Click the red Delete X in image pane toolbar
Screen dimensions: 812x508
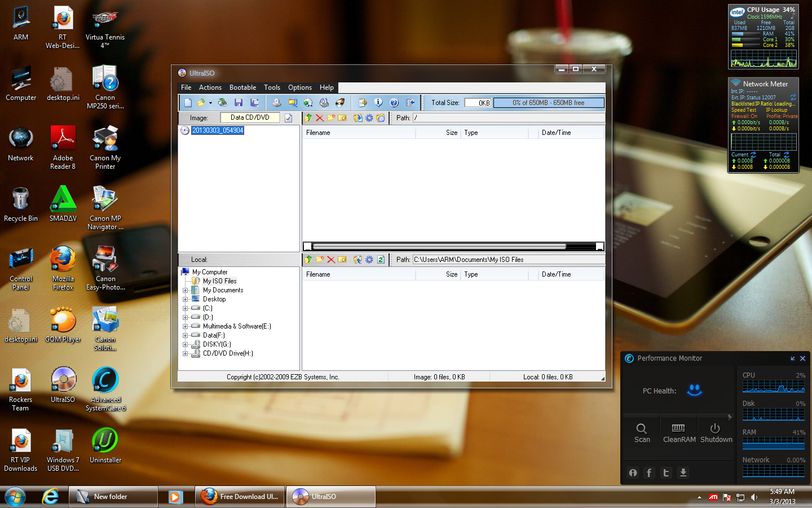320,118
